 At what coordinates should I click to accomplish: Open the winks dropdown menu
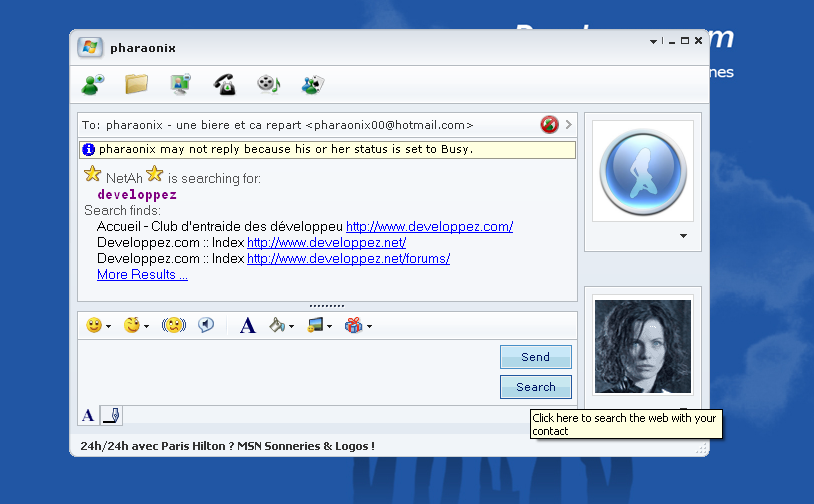(135, 325)
